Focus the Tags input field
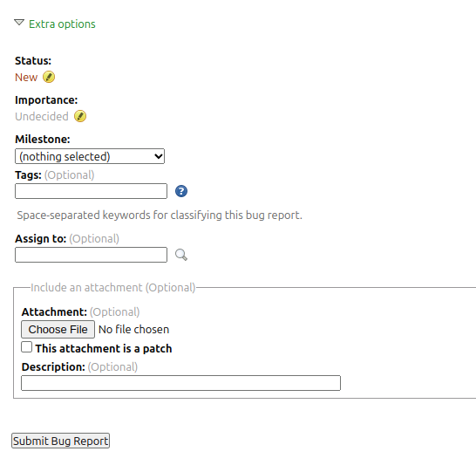Screen dimensions: 476x472 (x=91, y=191)
